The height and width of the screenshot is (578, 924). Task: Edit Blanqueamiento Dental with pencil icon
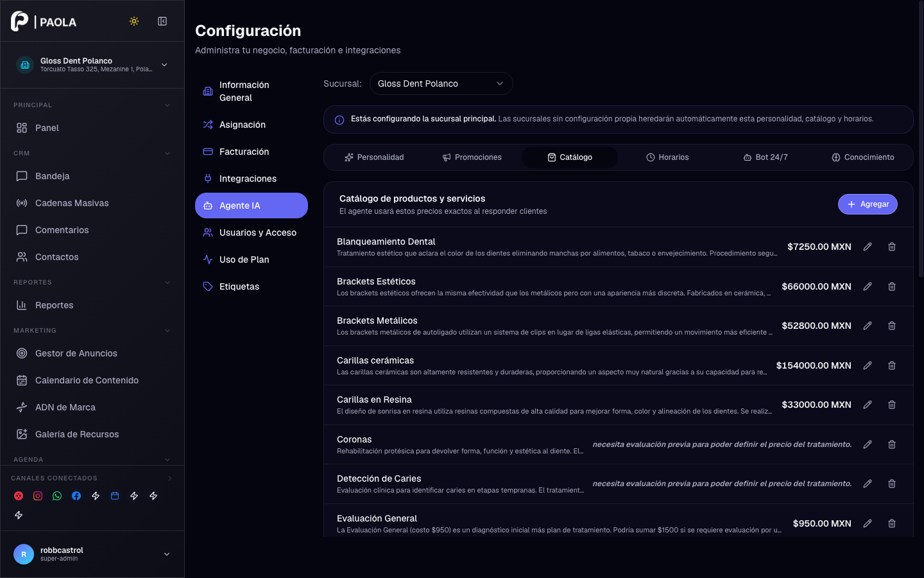868,247
